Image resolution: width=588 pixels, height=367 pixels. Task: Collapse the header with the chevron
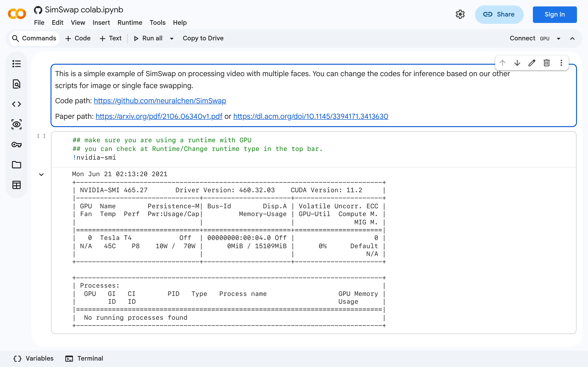pyautogui.click(x=572, y=38)
